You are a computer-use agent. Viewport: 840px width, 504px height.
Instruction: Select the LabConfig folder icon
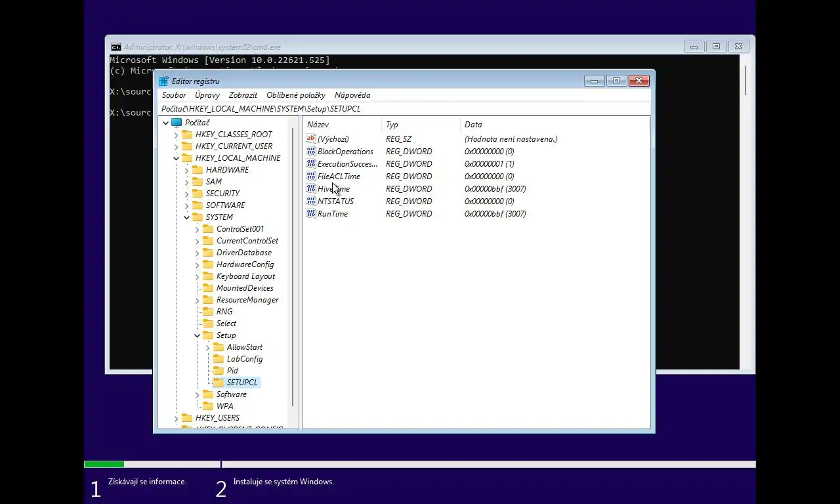[x=219, y=359]
